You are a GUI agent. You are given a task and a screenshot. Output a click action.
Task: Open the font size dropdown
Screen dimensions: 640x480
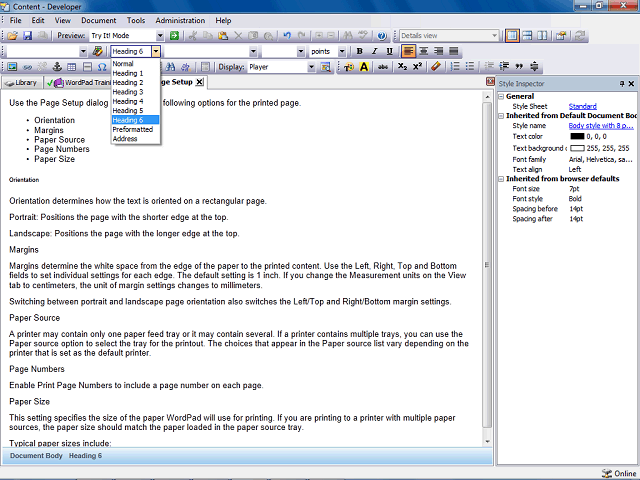click(x=301, y=51)
